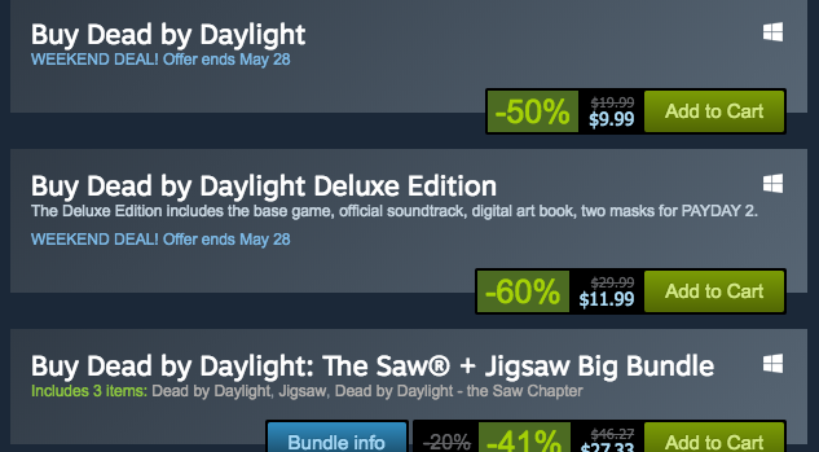The image size is (819, 452).
Task: Click the -50% discount badge
Action: coord(533,112)
